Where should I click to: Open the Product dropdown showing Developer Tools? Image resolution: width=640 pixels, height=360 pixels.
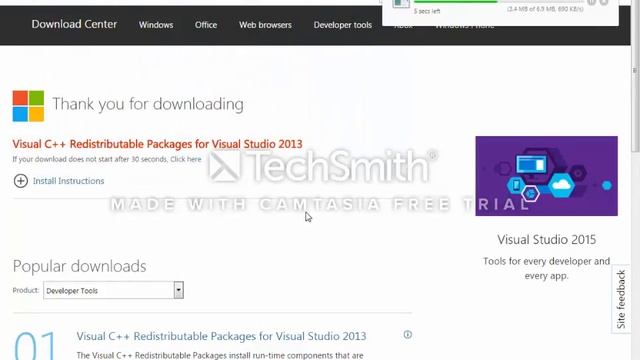[113, 290]
